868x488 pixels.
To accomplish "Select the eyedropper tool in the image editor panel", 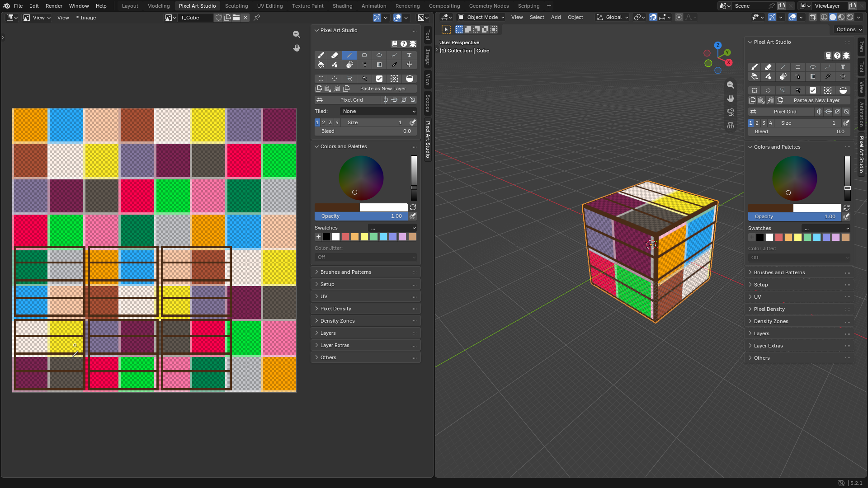I will coord(394,65).
